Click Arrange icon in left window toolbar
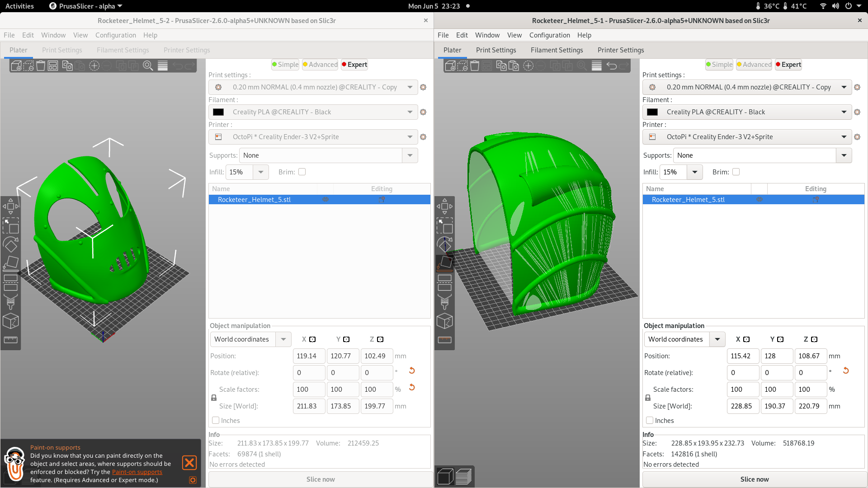Viewport: 868px width, 488px height. pos(53,66)
